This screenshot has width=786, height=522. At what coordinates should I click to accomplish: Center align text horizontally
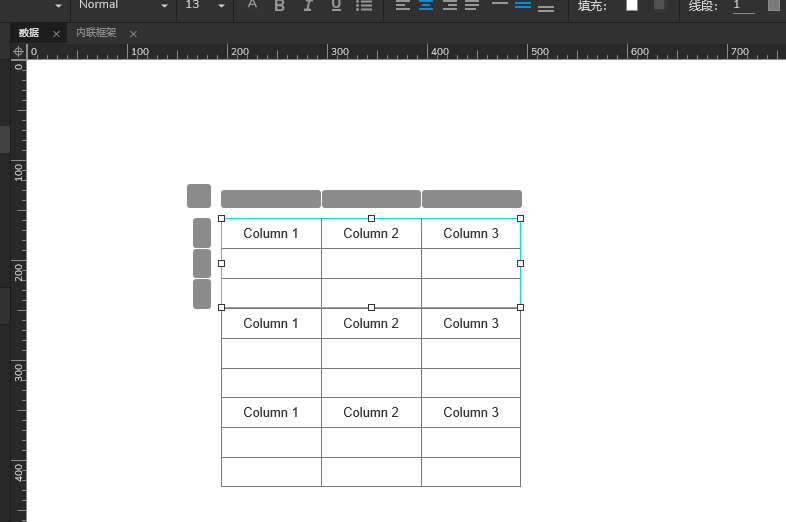[426, 6]
